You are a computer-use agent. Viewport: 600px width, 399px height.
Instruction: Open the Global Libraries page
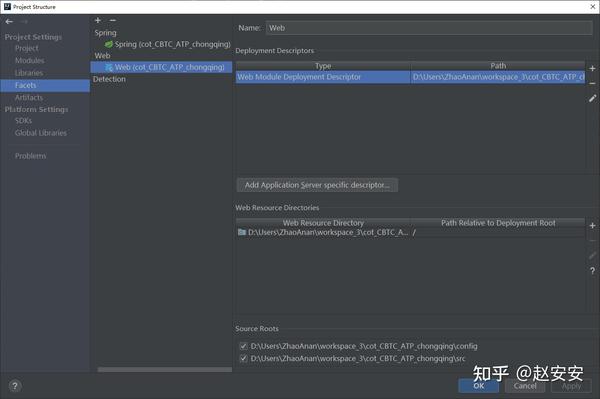tap(41, 133)
